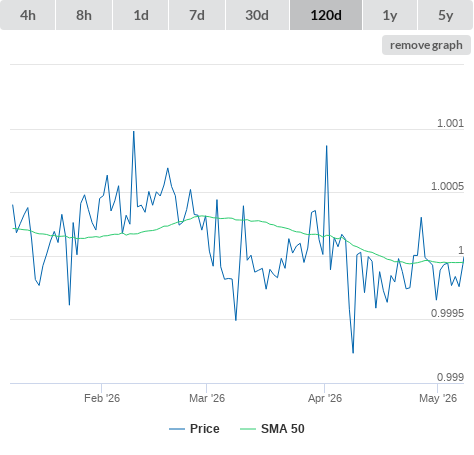The height and width of the screenshot is (455, 474).
Task: Toggle the Price series in legend
Action: pyautogui.click(x=204, y=429)
